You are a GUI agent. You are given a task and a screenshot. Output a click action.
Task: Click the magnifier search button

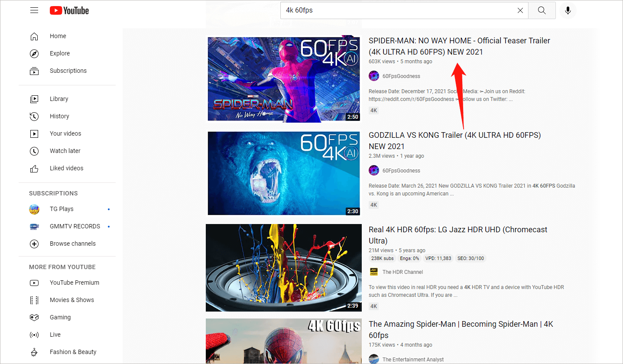[542, 10]
